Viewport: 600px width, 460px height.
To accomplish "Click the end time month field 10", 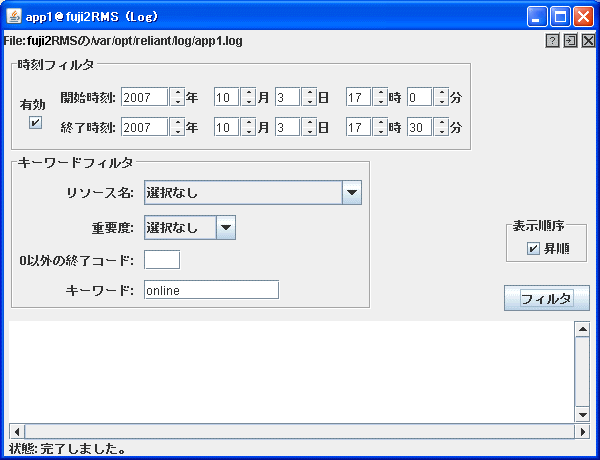I will point(227,127).
